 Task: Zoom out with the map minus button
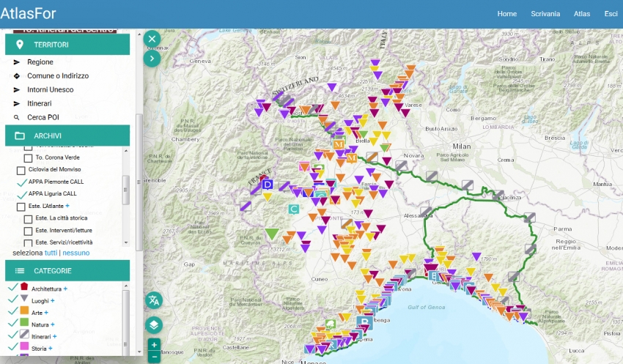(154, 357)
